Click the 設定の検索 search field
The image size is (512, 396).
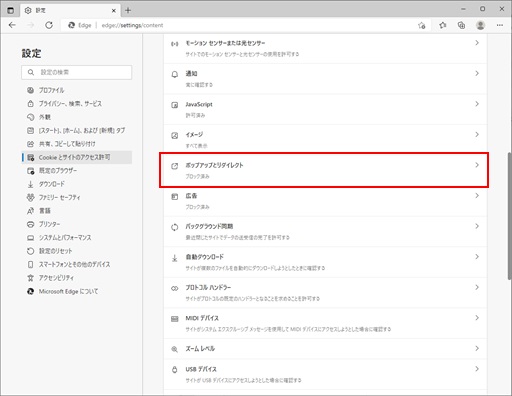click(77, 72)
